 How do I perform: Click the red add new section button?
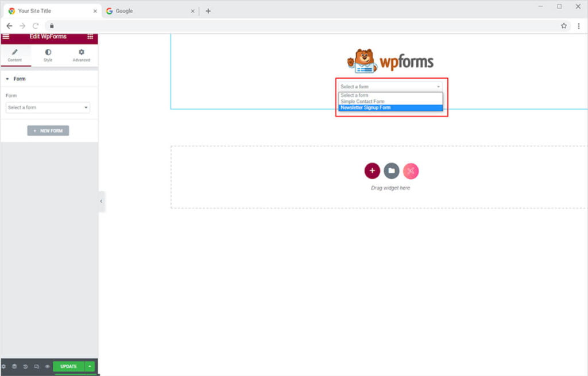pos(372,170)
